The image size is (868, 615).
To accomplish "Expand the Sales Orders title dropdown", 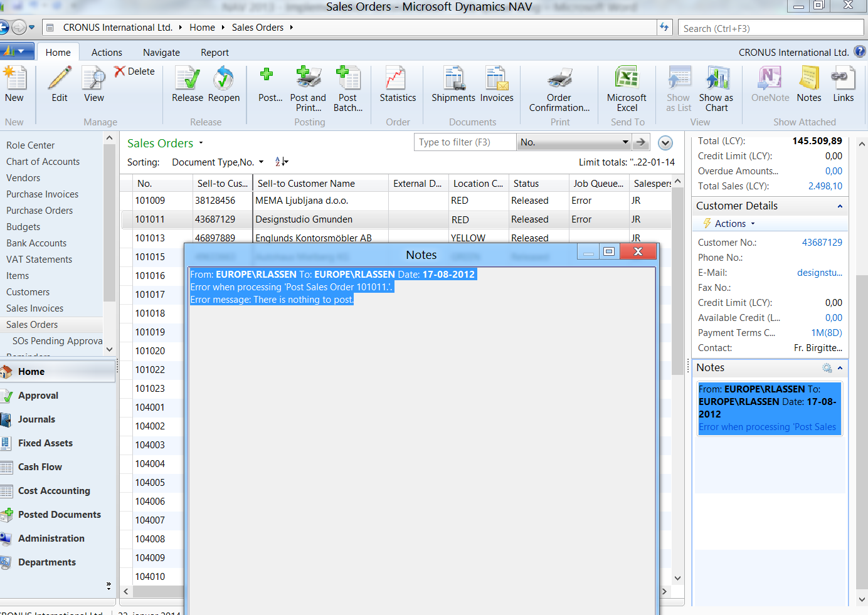I will [x=201, y=144].
